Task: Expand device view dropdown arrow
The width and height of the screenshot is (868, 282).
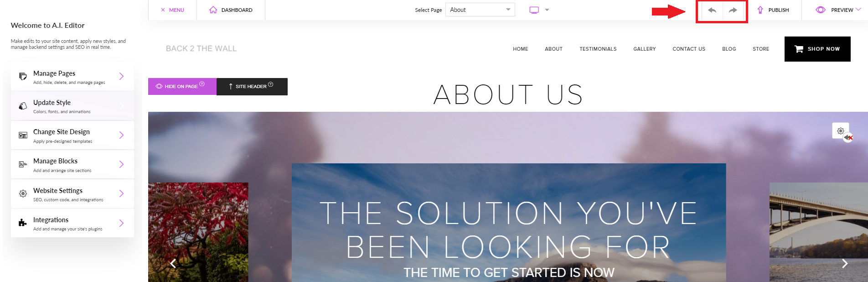Action: click(x=547, y=10)
